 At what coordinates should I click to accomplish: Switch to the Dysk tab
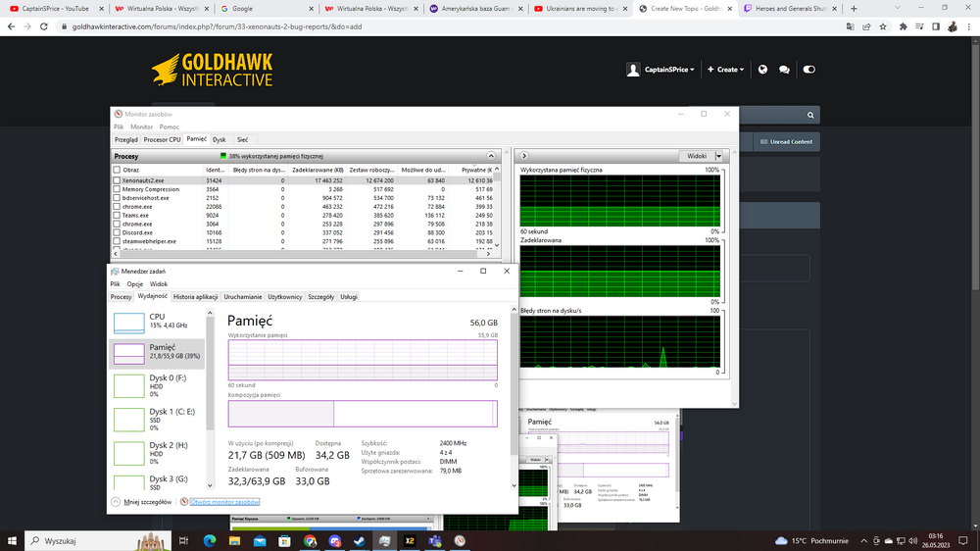click(x=219, y=139)
